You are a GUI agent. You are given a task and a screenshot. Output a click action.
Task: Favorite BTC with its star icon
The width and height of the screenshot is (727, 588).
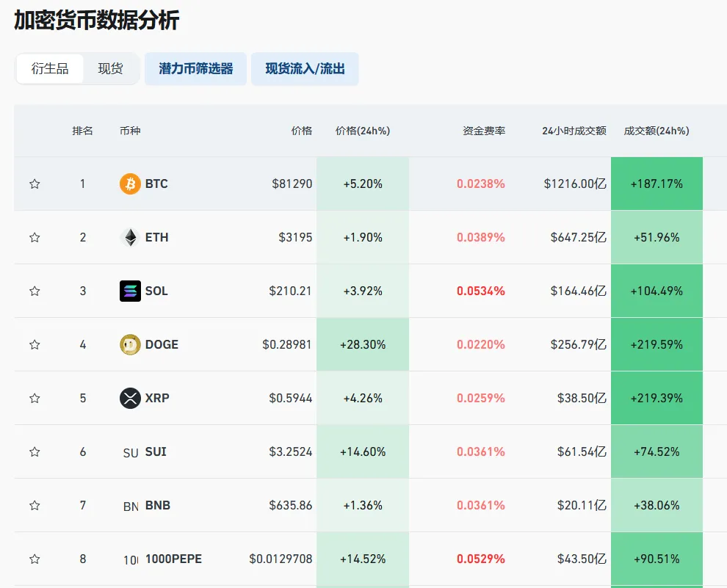click(x=35, y=184)
